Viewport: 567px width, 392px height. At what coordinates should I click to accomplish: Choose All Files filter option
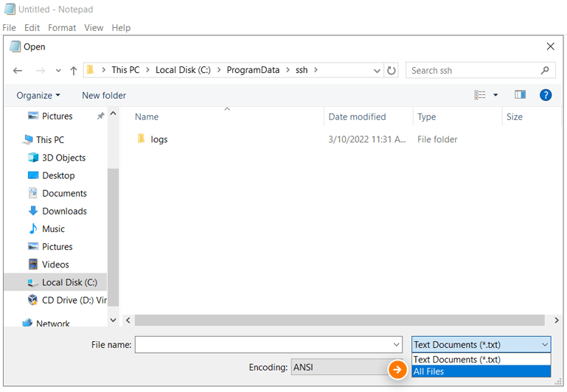click(481, 371)
